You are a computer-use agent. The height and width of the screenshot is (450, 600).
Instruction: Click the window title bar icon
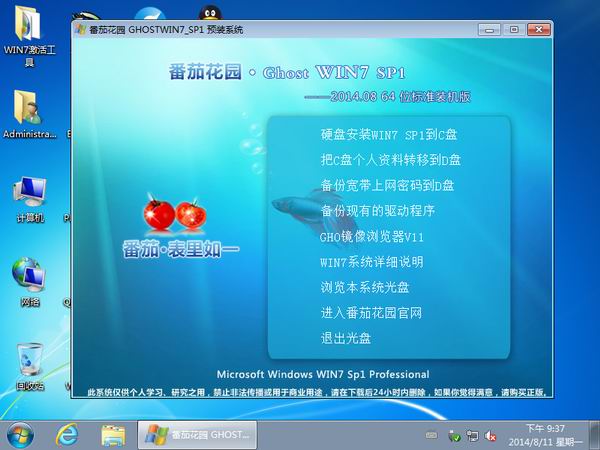80,29
